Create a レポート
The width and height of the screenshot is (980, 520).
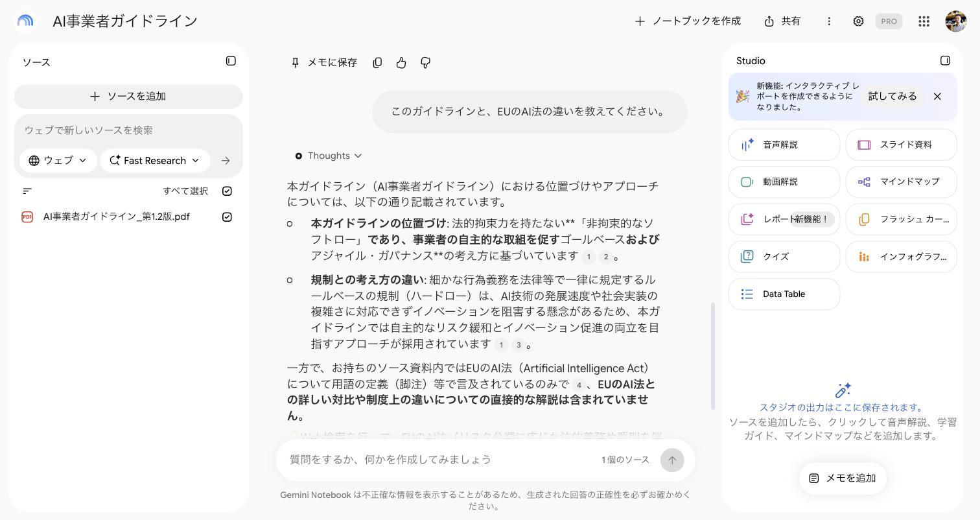click(784, 219)
